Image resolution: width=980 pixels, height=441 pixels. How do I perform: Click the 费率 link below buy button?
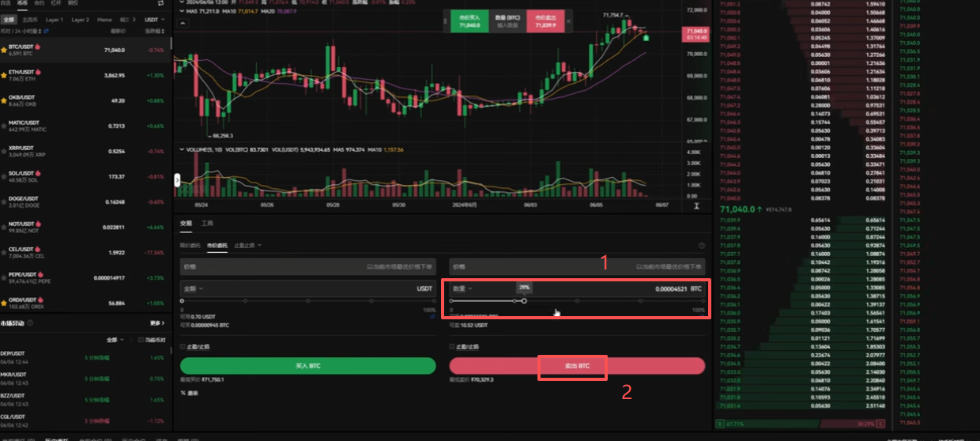[193, 393]
